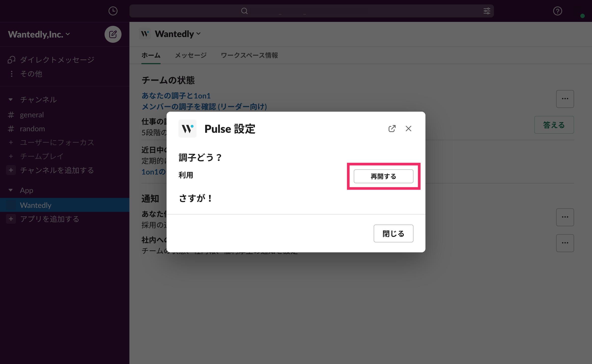Click plus icon next to チームプレイ
Screen dimensions: 592x364
pyautogui.click(x=11, y=156)
